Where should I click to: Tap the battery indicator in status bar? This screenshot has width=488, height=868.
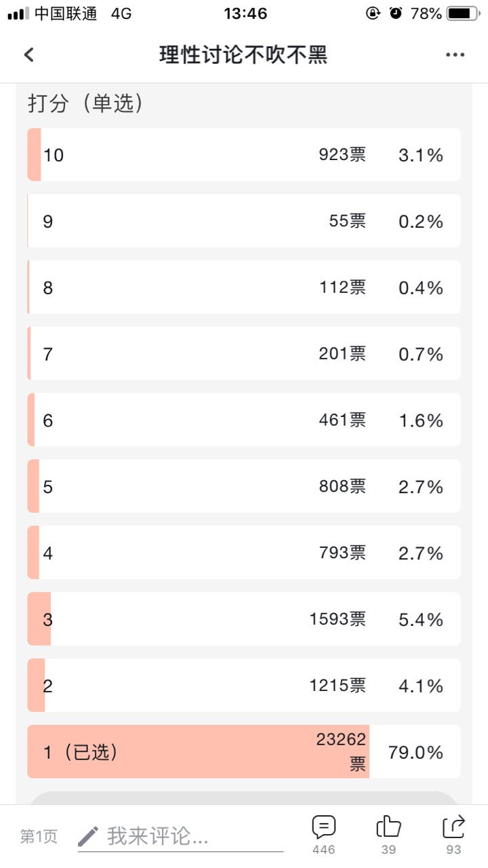pyautogui.click(x=462, y=13)
